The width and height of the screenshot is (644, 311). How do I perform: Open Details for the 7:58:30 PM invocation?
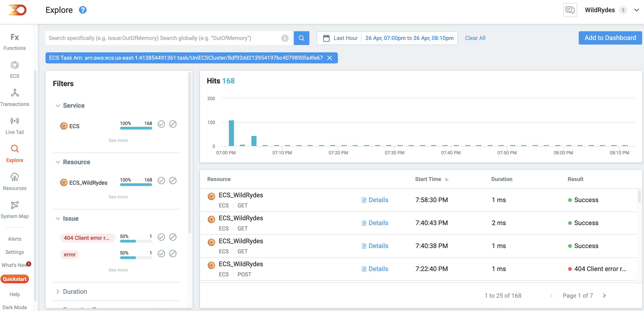click(x=375, y=200)
